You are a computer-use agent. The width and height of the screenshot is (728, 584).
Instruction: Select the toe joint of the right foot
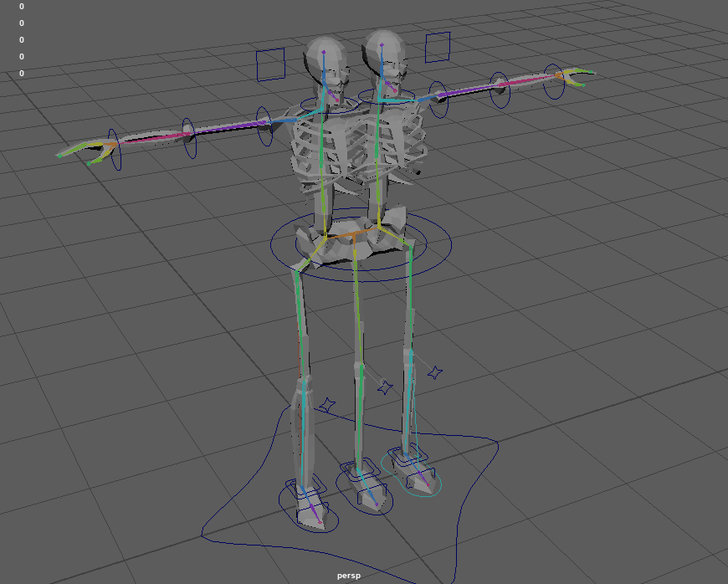pos(428,484)
